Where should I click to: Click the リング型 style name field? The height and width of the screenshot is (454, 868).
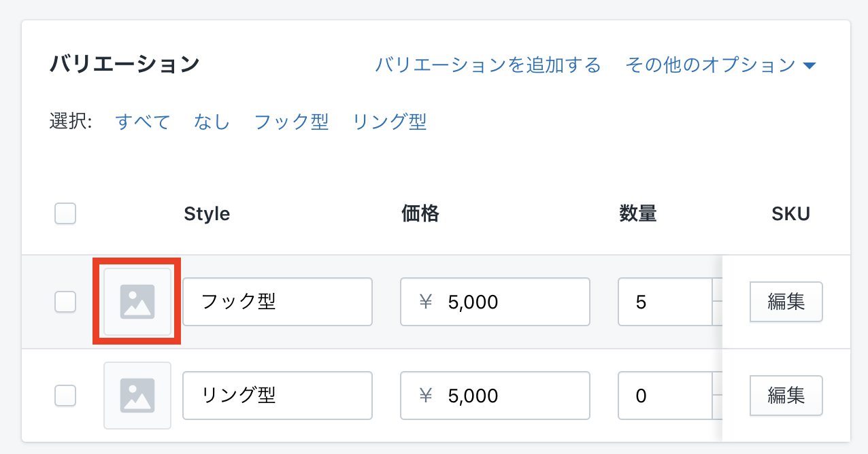point(278,396)
